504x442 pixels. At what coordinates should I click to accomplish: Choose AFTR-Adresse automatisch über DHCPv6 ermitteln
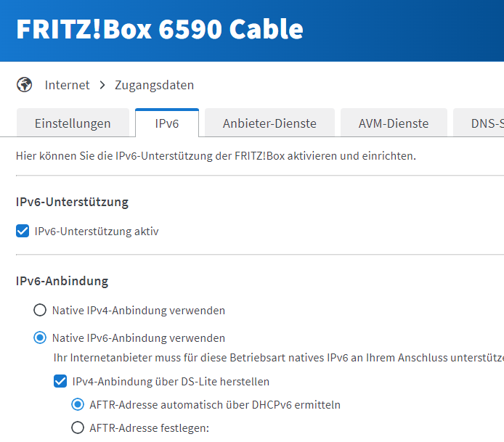click(x=78, y=404)
